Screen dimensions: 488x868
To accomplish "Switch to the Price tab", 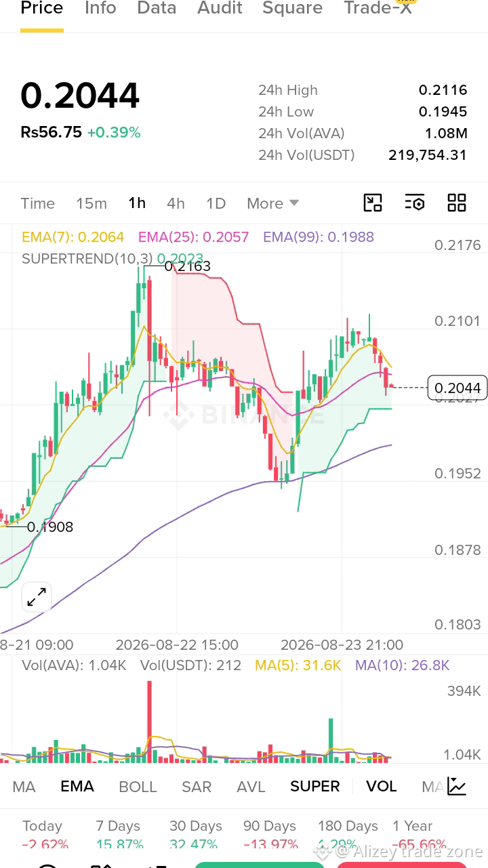I will point(42,8).
